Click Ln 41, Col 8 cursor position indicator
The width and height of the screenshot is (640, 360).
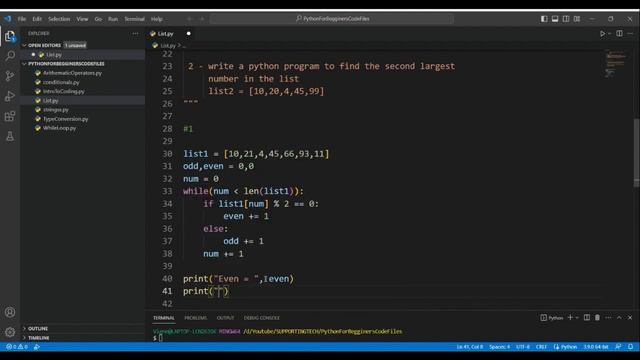click(470, 347)
